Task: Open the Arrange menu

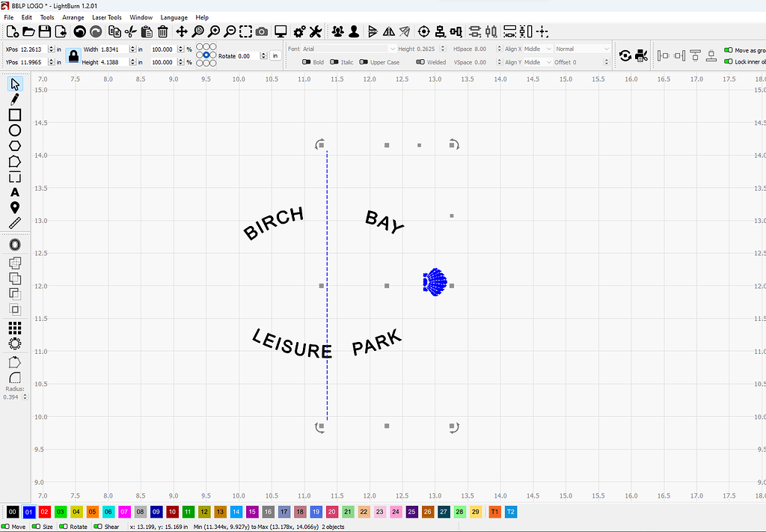Action: (x=73, y=17)
